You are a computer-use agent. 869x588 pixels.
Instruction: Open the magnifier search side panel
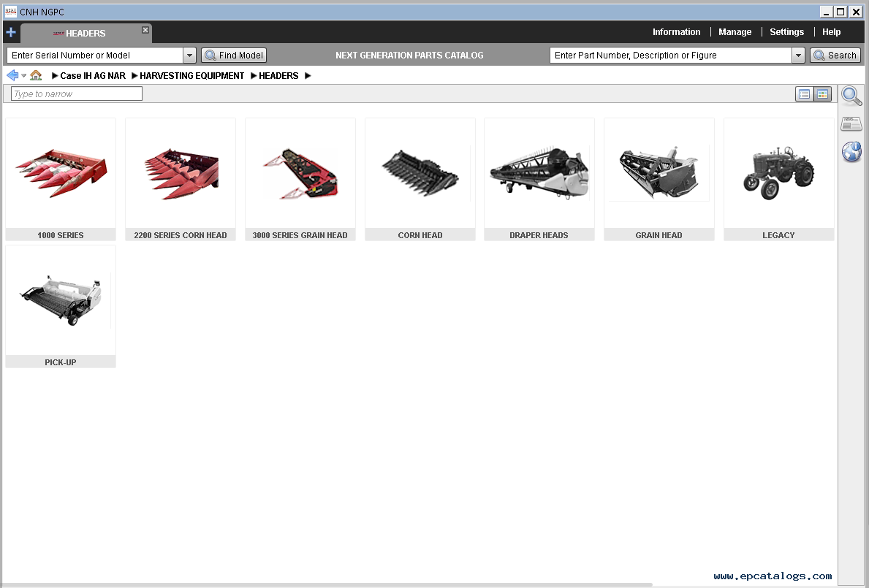coord(851,96)
